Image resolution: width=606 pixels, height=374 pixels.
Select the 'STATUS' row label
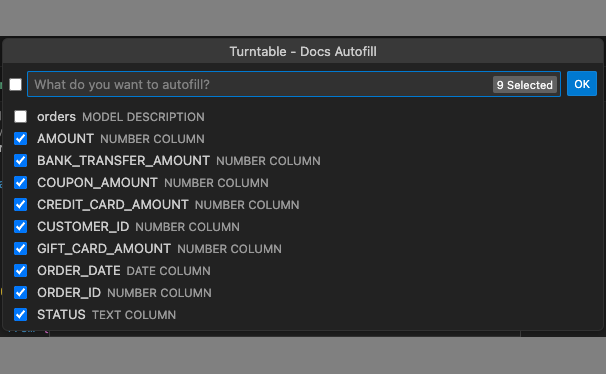61,315
